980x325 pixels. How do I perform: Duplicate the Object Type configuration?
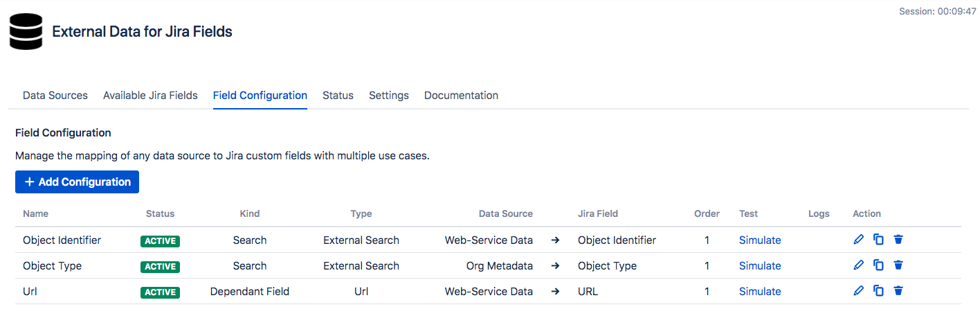(878, 265)
